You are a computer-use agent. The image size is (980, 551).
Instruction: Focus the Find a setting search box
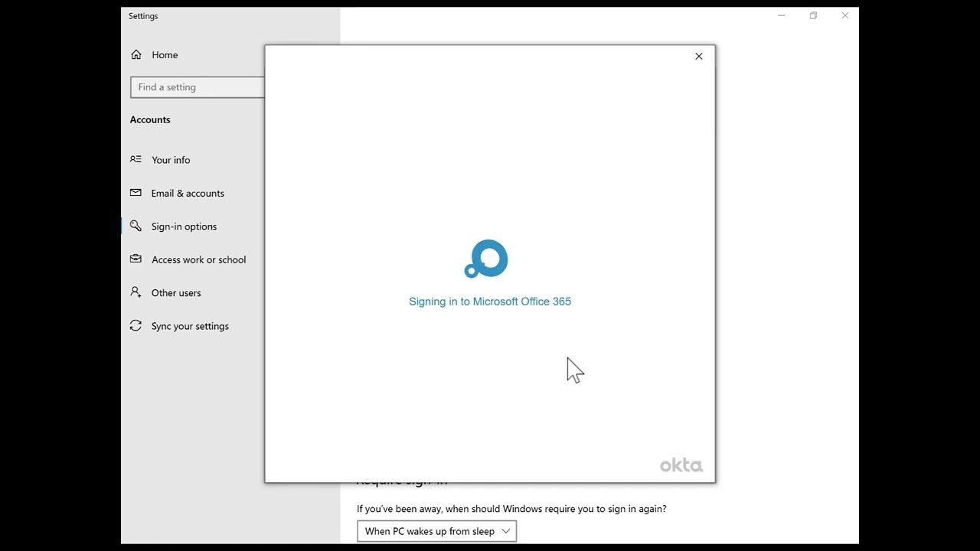[x=198, y=87]
